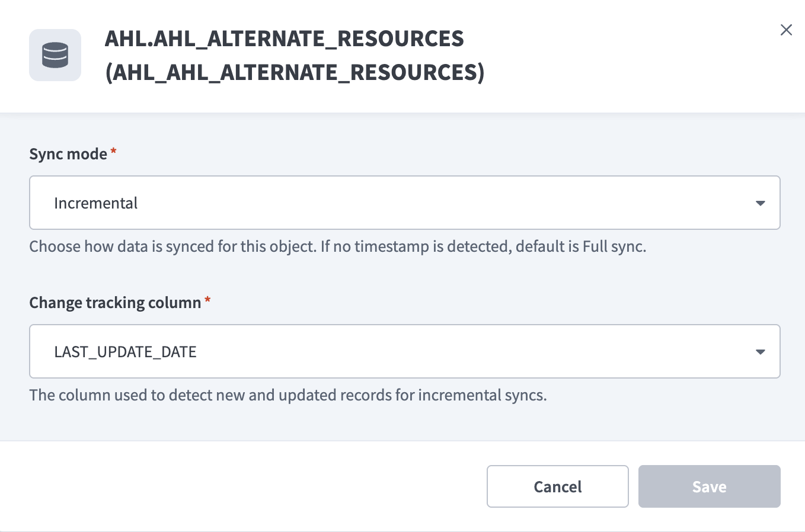Click the Sync mode field label

67,153
